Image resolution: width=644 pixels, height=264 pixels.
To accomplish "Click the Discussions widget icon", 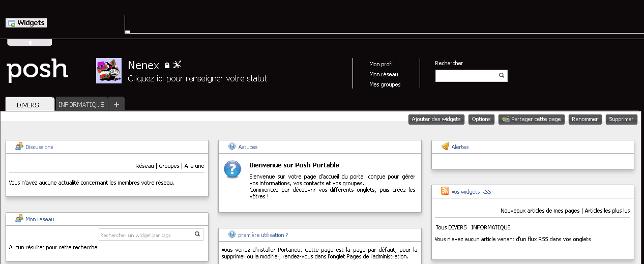I will (x=19, y=146).
